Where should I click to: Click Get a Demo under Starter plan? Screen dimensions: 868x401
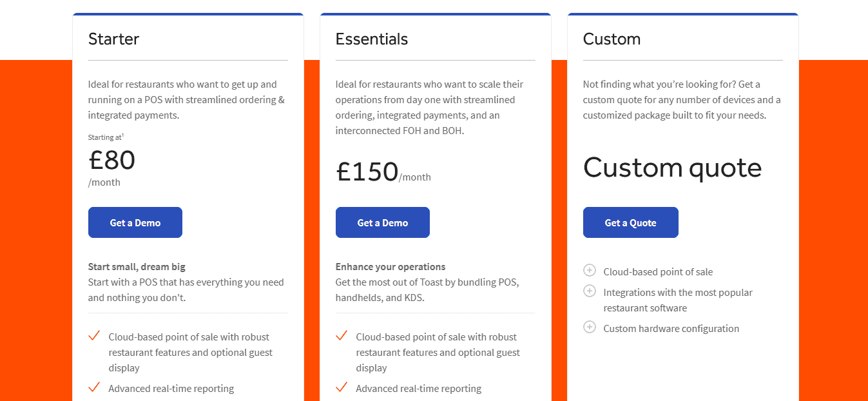135,222
